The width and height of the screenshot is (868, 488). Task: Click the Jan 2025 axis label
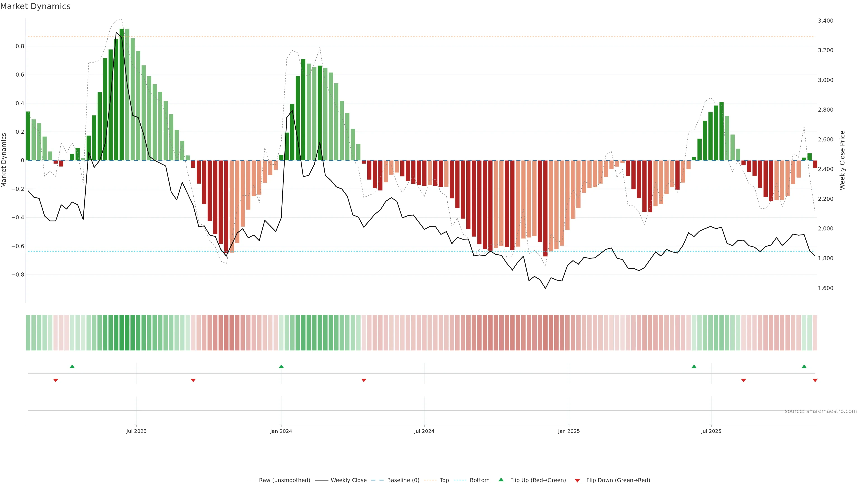click(569, 431)
